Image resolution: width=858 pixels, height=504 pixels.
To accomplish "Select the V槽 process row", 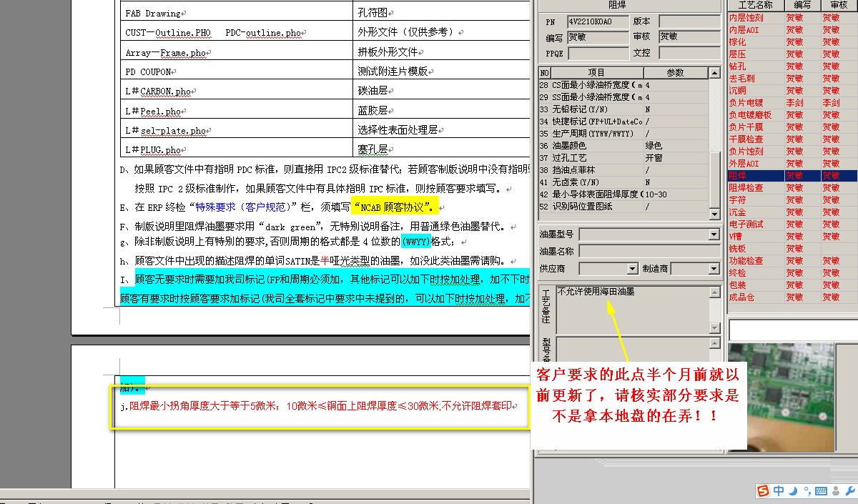I will click(x=792, y=236).
